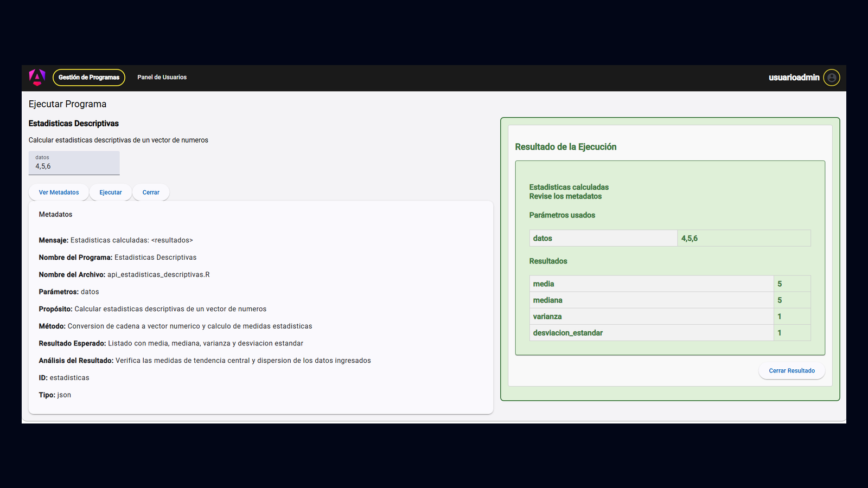Select api_estadisticas_descriptivas.R file name

(x=158, y=275)
